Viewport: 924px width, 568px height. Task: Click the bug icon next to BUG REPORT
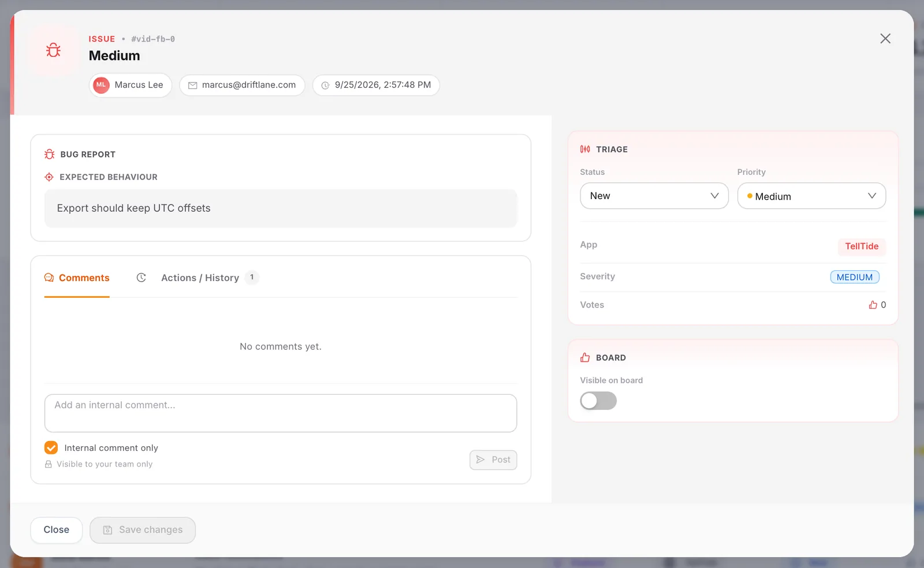click(x=50, y=154)
